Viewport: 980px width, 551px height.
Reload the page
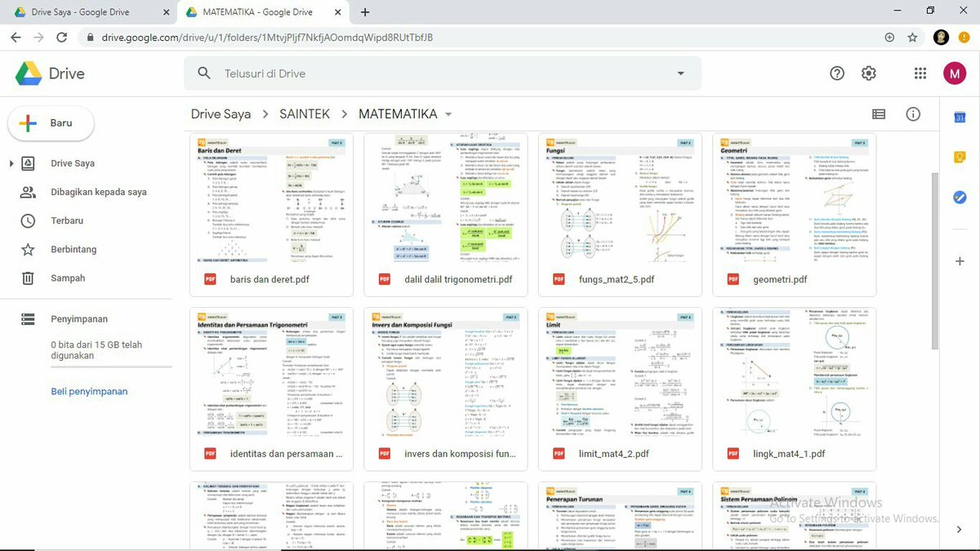click(61, 38)
